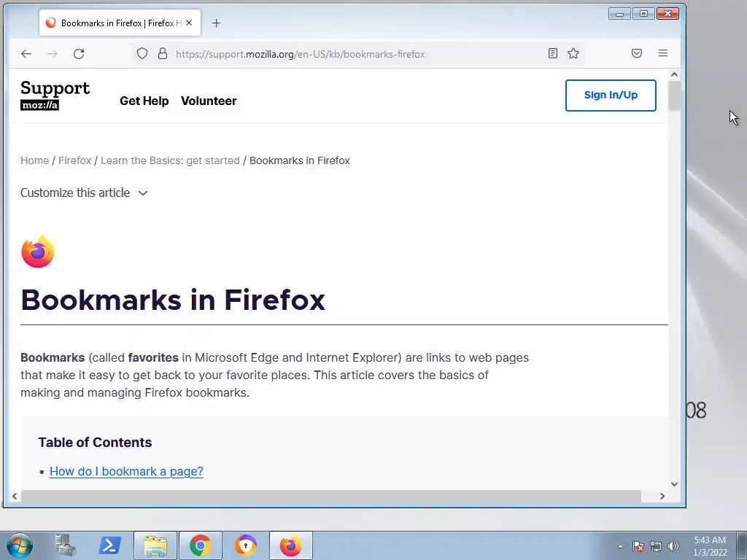Close the Bookmarks in Firefox tab
Screen dimensions: 747x560
coord(189,23)
